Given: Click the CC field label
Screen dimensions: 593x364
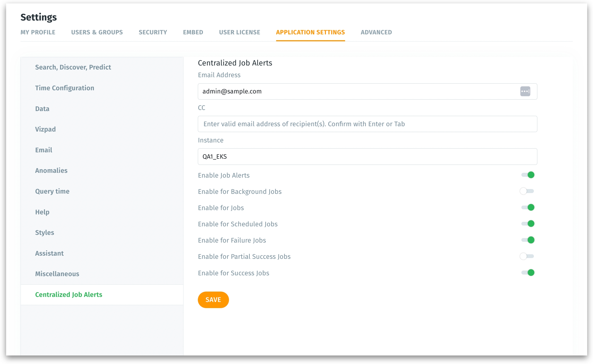Looking at the screenshot, I should click(x=202, y=108).
